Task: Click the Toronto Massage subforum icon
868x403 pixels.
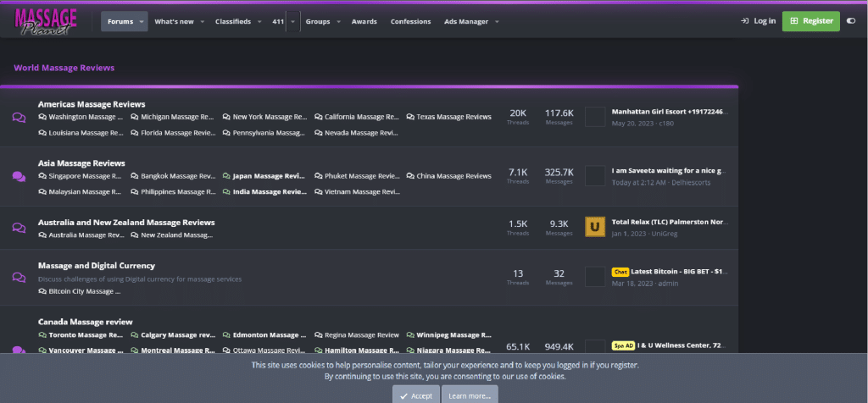Action: tap(42, 335)
